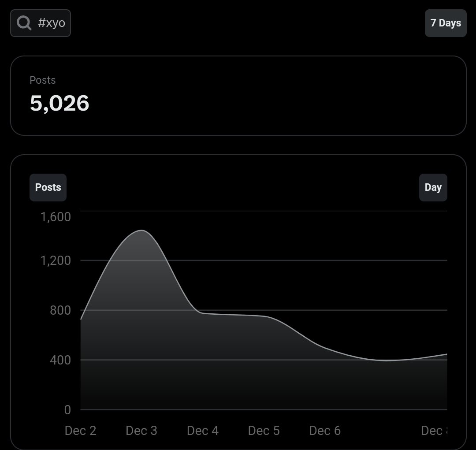Screen dimensions: 476x450
Task: Click the magnifying glass search icon
Action: (24, 23)
